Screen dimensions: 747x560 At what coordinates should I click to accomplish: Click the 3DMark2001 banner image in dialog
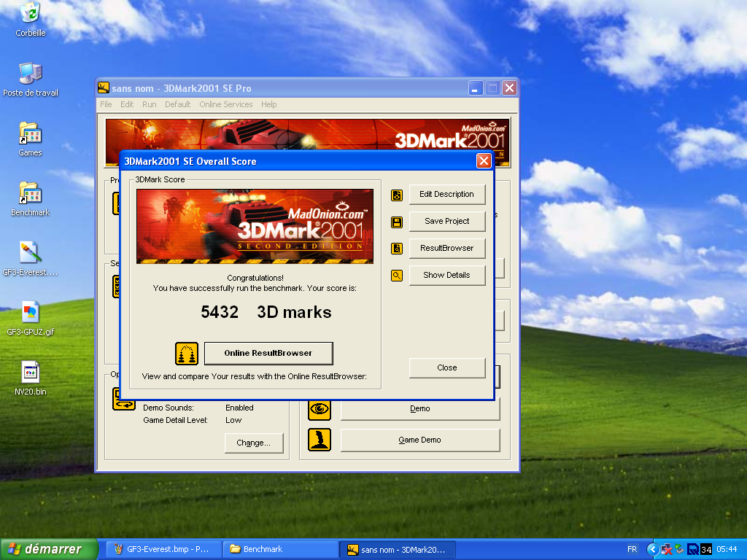[255, 226]
